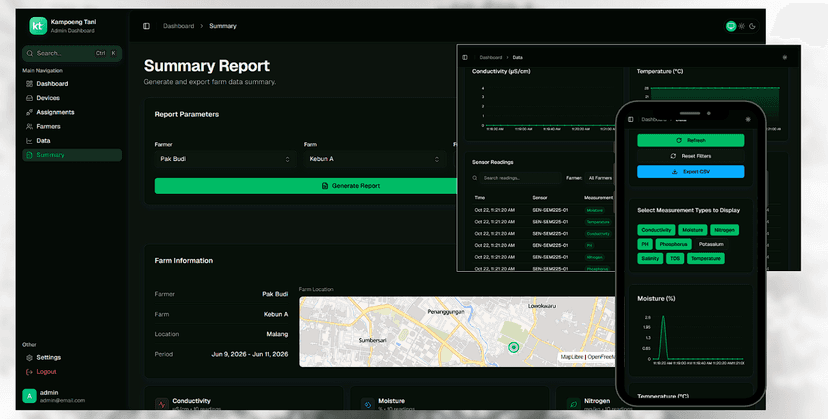Viewport: 828px width, 419px height.
Task: Click Reset Filters on the phone
Action: [x=691, y=156]
